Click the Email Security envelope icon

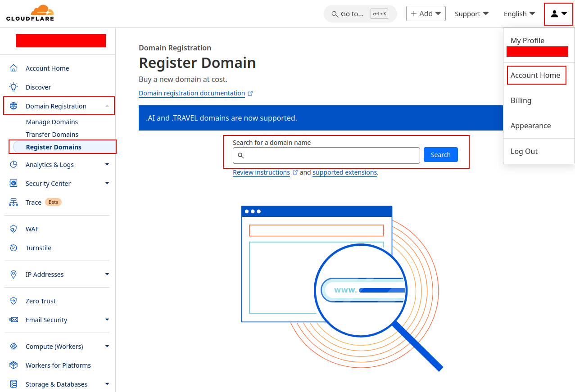(14, 320)
